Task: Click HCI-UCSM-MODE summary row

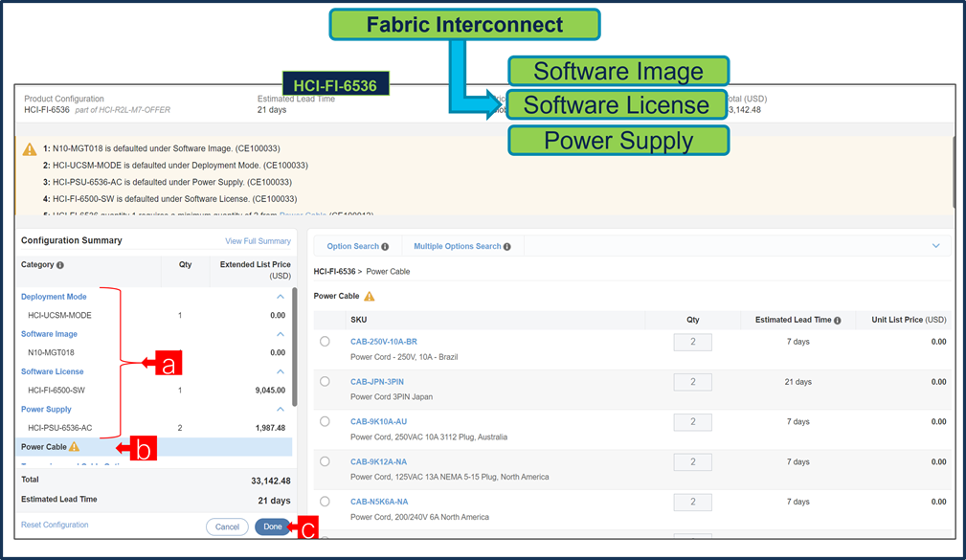Action: 154,315
